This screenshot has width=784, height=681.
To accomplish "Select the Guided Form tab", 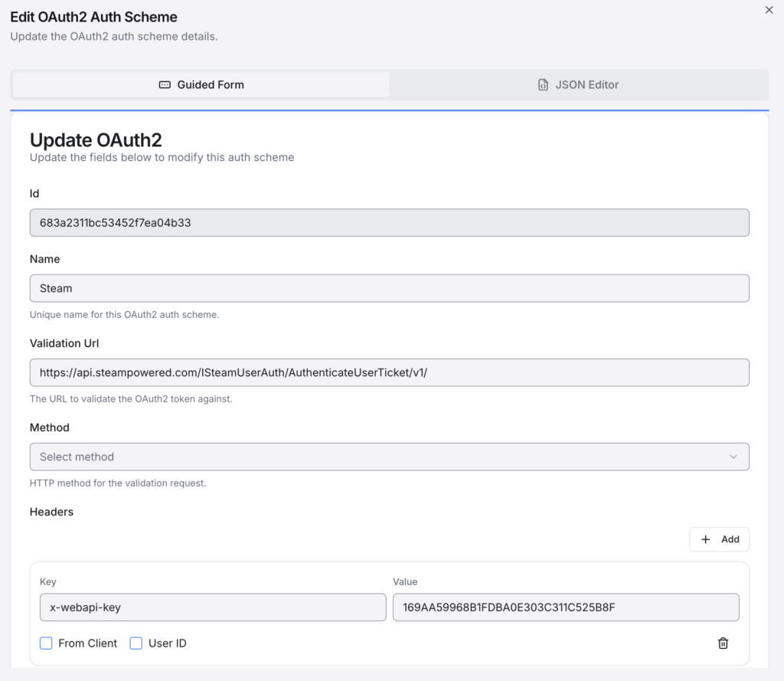I will [x=201, y=85].
